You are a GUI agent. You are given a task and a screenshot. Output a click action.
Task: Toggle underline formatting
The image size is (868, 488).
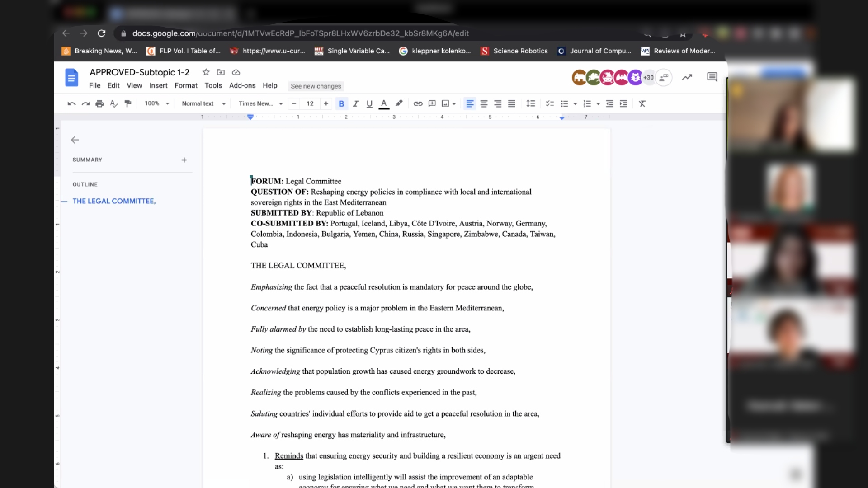[x=369, y=104]
